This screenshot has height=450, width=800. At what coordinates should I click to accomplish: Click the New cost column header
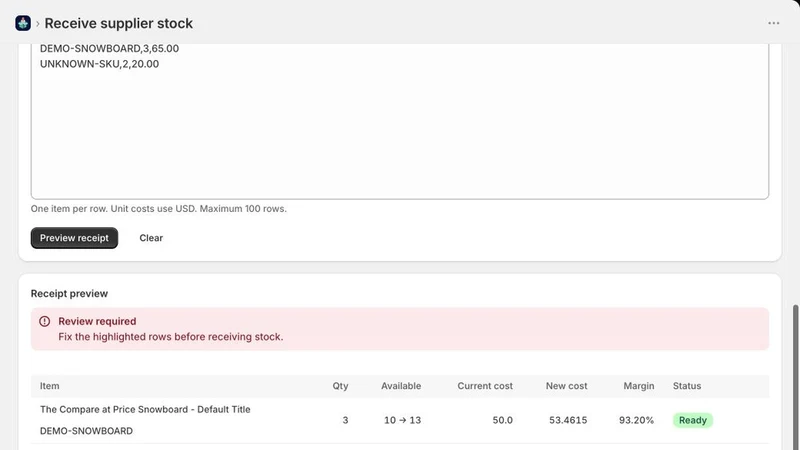566,386
